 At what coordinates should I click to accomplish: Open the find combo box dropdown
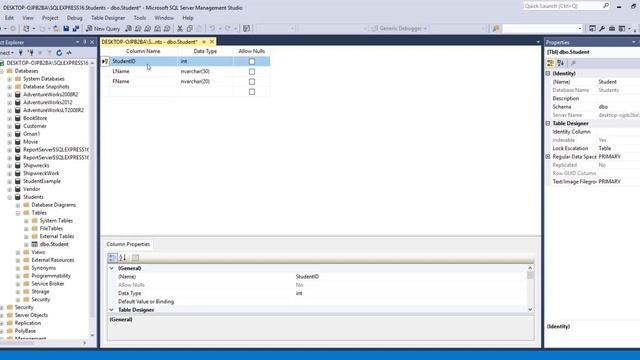(580, 29)
